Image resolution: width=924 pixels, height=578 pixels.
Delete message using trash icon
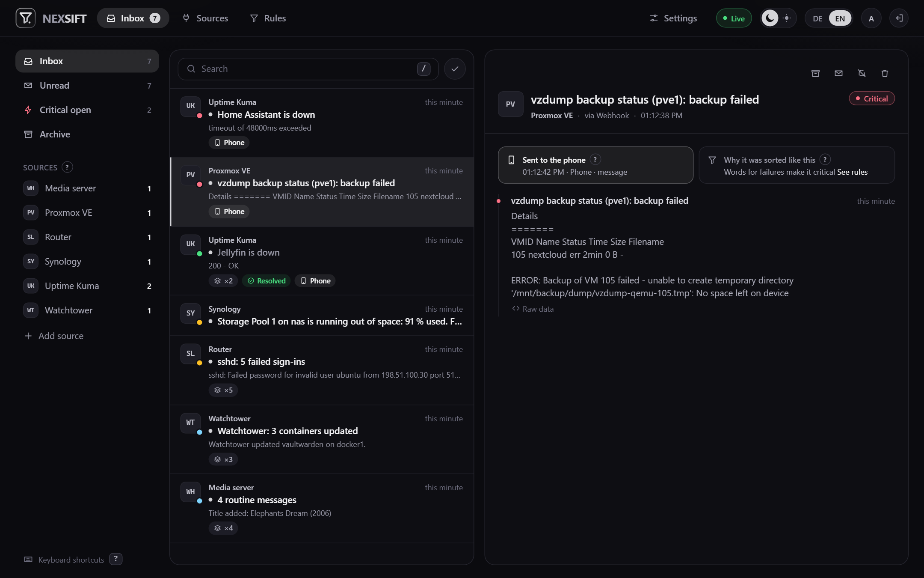point(885,73)
